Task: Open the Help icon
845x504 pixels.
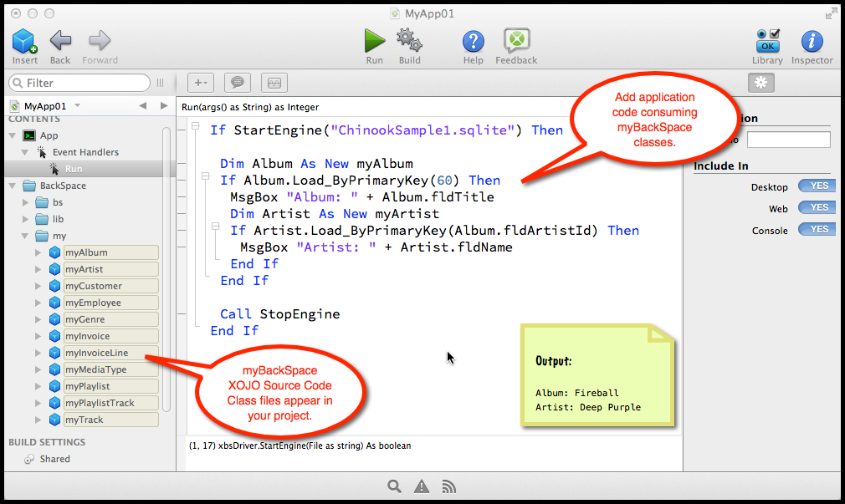Action: pos(474,40)
